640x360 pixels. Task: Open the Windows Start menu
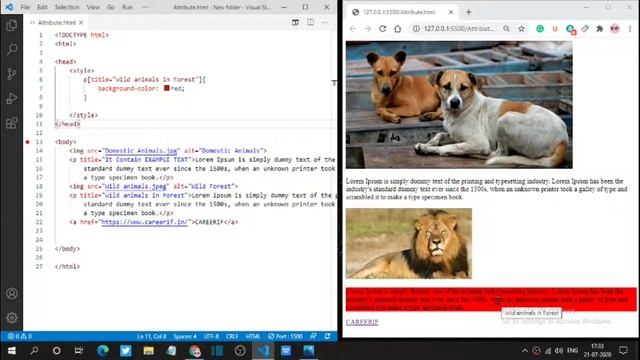(x=11, y=351)
